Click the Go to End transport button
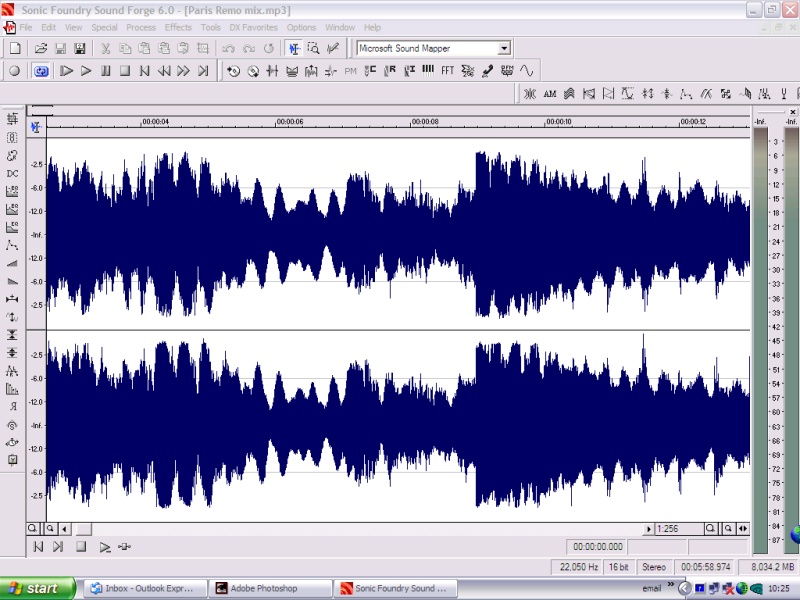The width and height of the screenshot is (800, 600). coord(203,71)
